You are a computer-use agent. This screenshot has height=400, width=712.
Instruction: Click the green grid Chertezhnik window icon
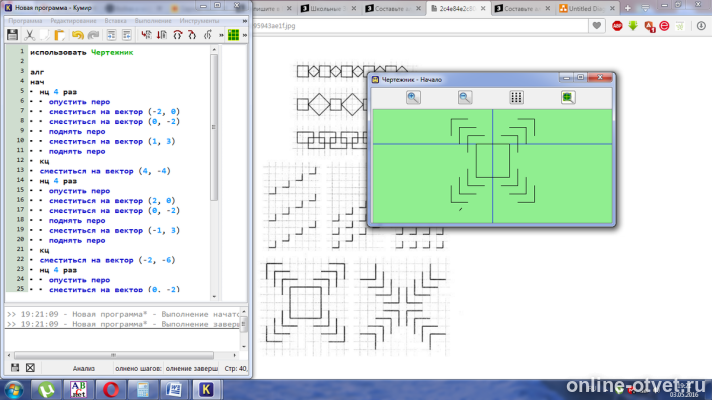coord(233,35)
